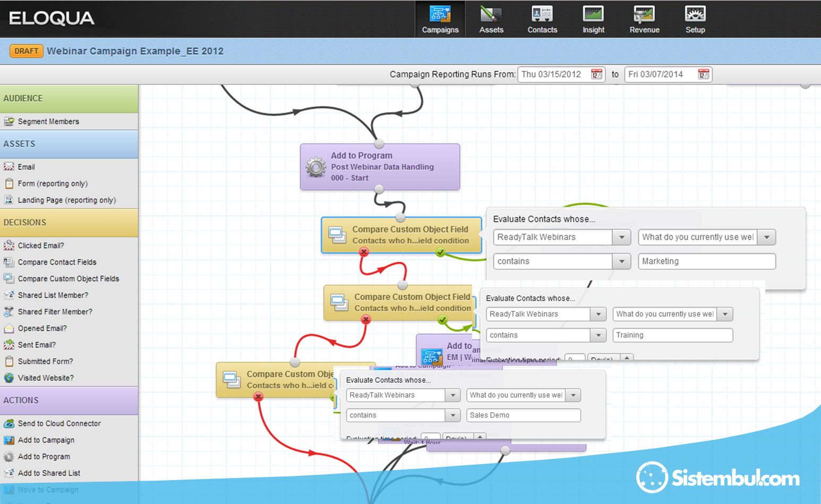Select the Add to Program sidebar icon

tap(9, 456)
